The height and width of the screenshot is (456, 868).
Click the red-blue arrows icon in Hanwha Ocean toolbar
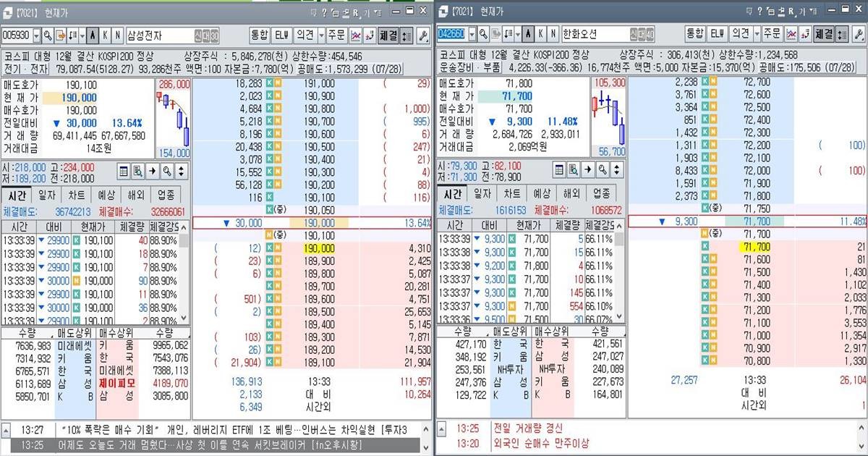805,35
